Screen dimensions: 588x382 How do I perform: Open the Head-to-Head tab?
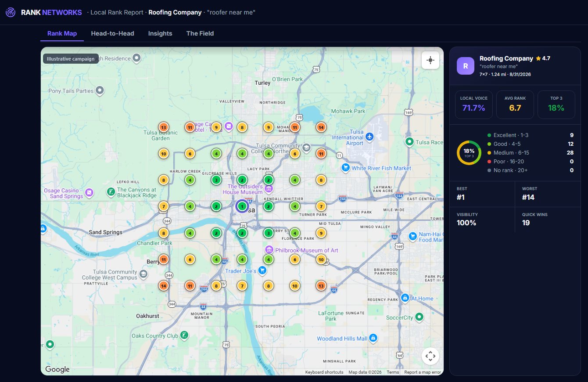[x=112, y=33]
